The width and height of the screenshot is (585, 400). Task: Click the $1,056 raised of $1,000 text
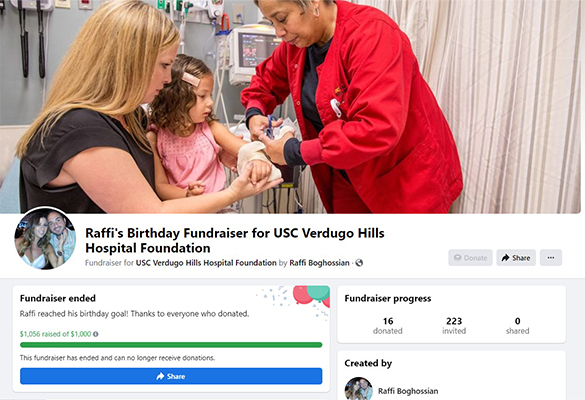(56, 334)
